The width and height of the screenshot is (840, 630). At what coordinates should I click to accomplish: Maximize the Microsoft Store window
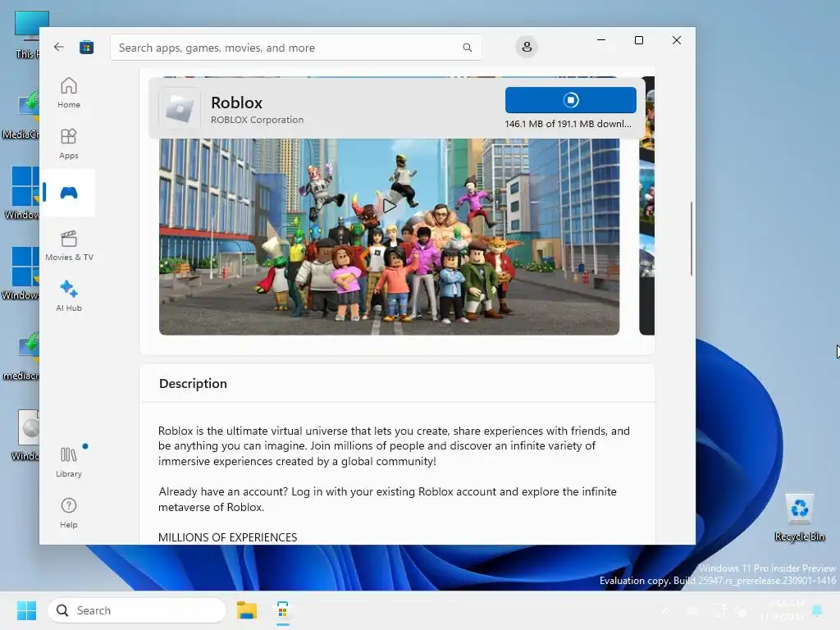(x=638, y=40)
